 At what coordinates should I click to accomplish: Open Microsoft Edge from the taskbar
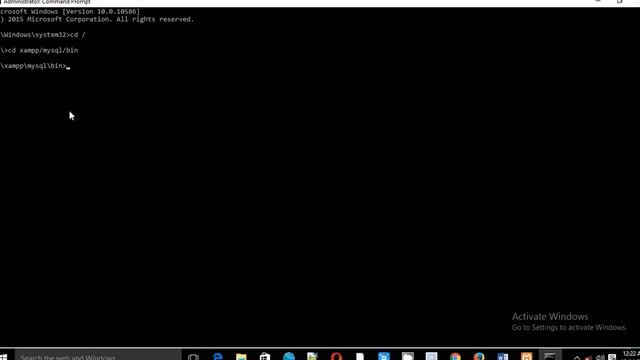pos(218,356)
